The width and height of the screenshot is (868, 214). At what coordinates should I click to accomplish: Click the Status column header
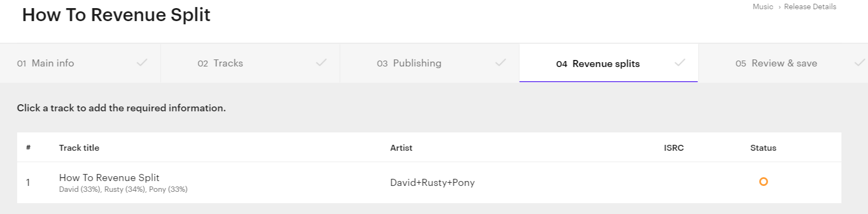coord(763,148)
